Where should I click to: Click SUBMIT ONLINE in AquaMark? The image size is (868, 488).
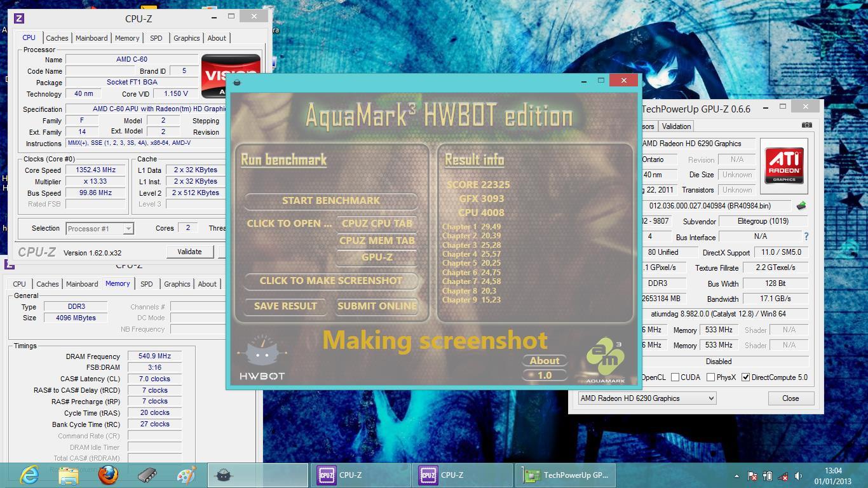[377, 306]
